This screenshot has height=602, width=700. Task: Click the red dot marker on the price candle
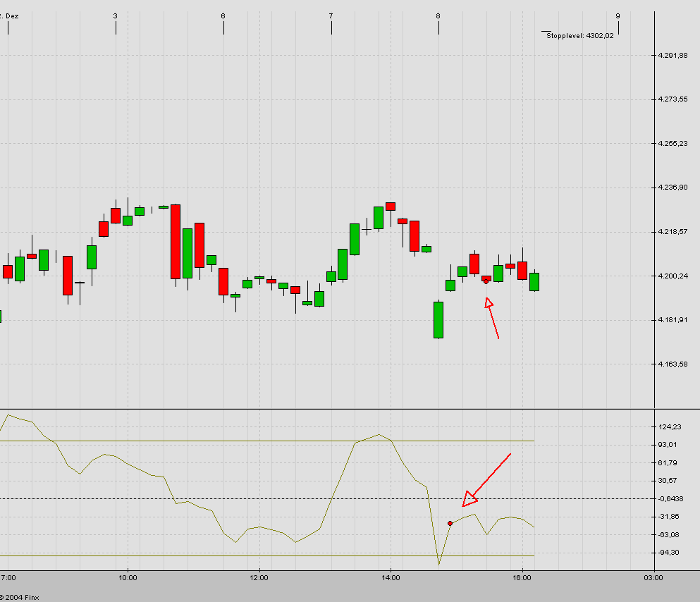pyautogui.click(x=486, y=281)
